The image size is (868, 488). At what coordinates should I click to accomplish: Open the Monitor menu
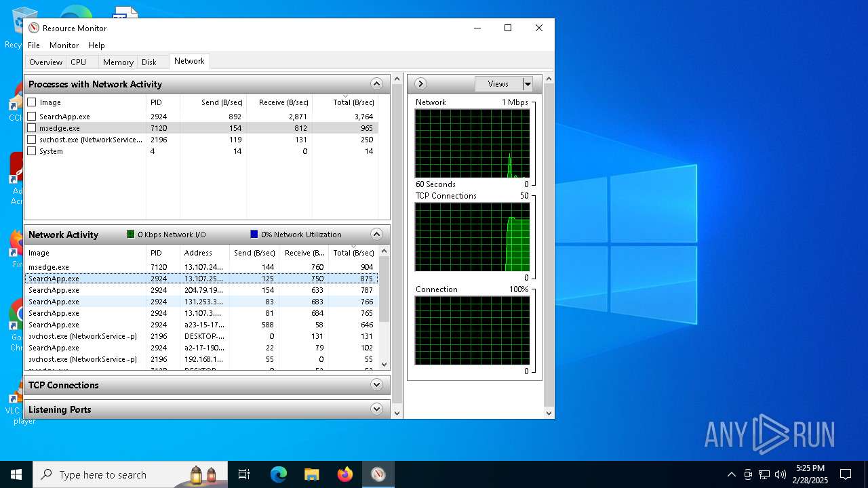click(x=64, y=45)
